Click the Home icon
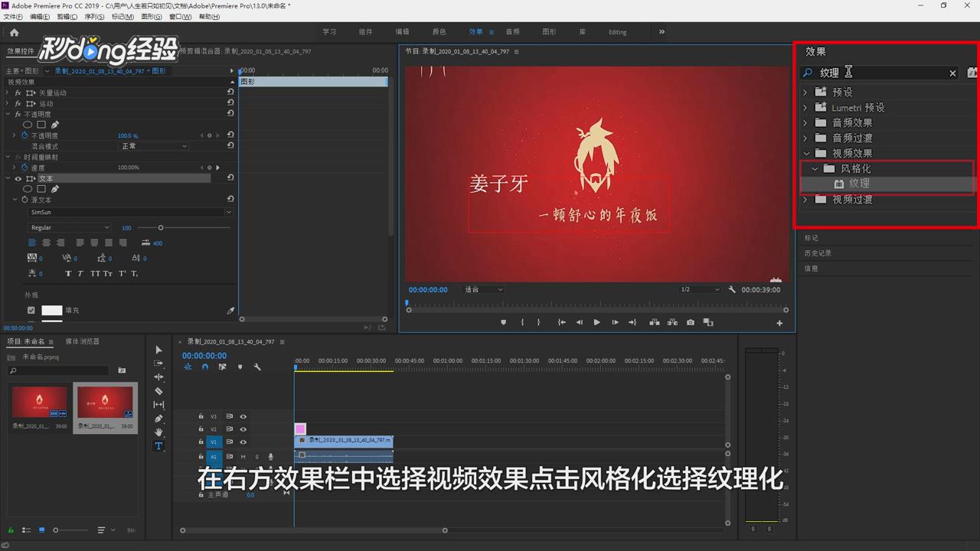This screenshot has width=980, height=551. 14,32
